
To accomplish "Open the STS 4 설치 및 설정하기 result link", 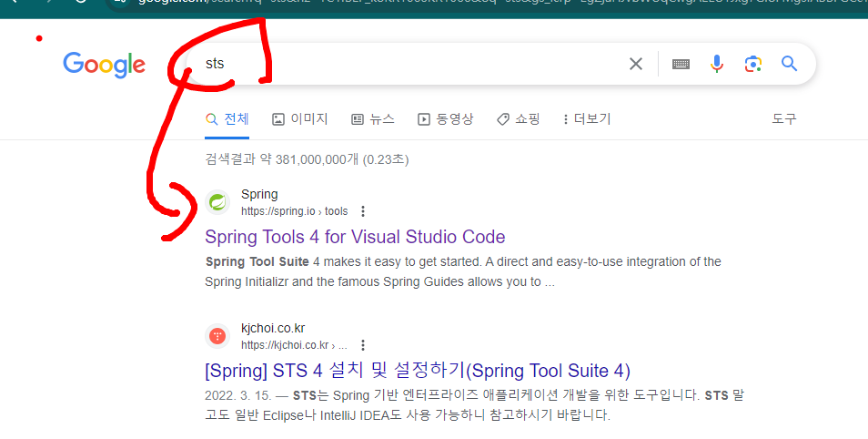I will (x=418, y=371).
